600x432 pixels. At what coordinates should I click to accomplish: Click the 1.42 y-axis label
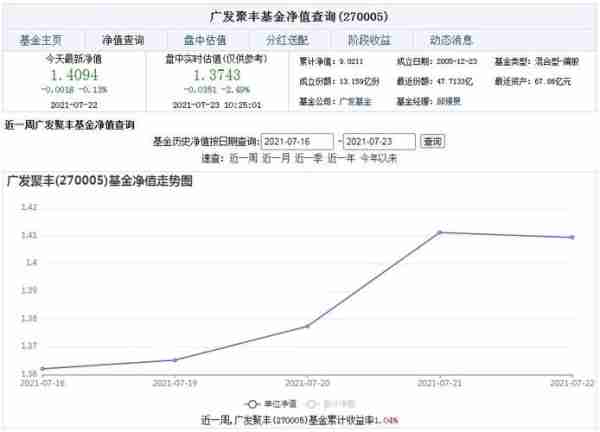(29, 207)
